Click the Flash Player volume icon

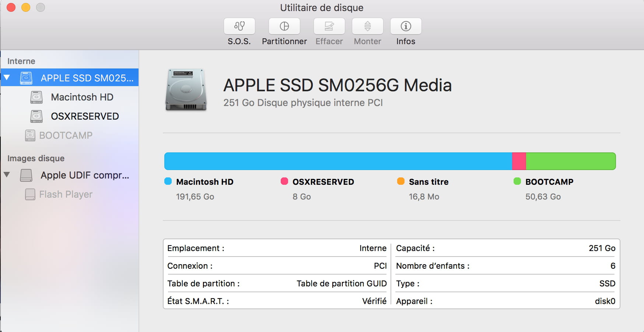point(30,194)
